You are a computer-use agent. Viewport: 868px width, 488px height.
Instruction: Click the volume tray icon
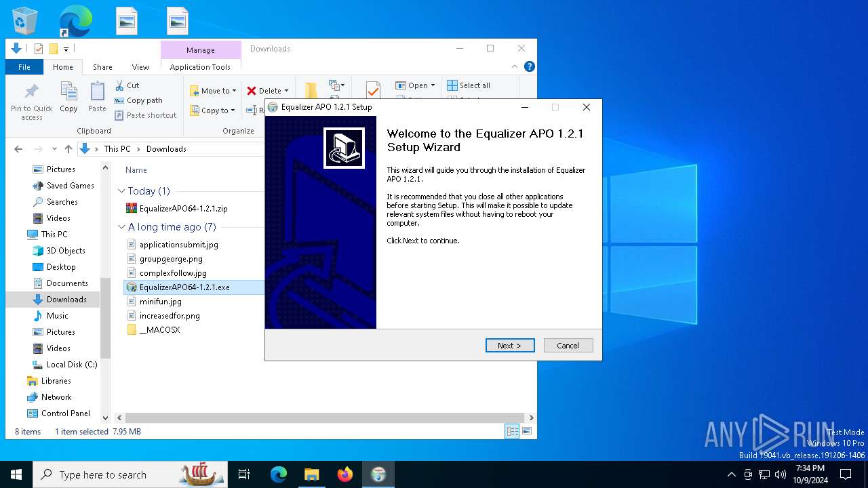coord(781,474)
